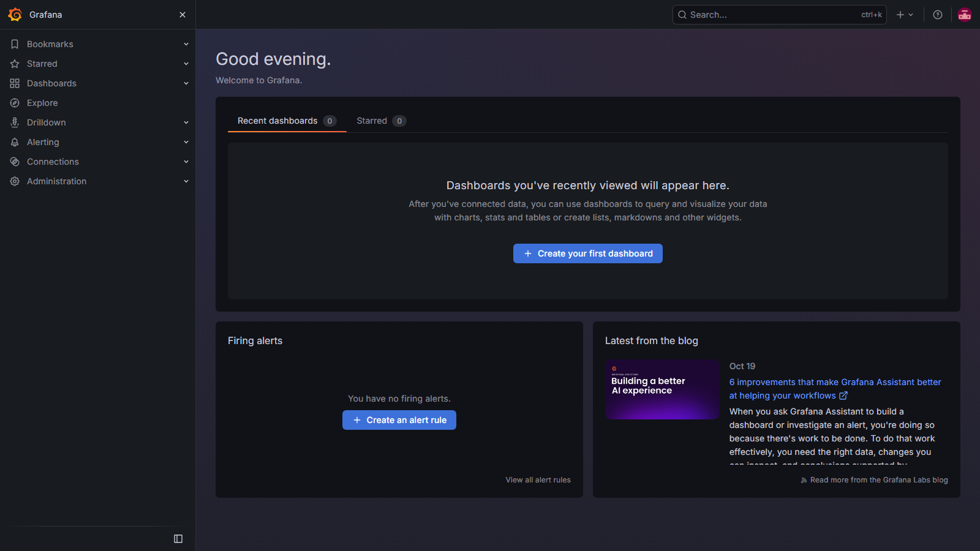Image resolution: width=980 pixels, height=551 pixels.
Task: Click Create your first dashboard button
Action: (588, 253)
